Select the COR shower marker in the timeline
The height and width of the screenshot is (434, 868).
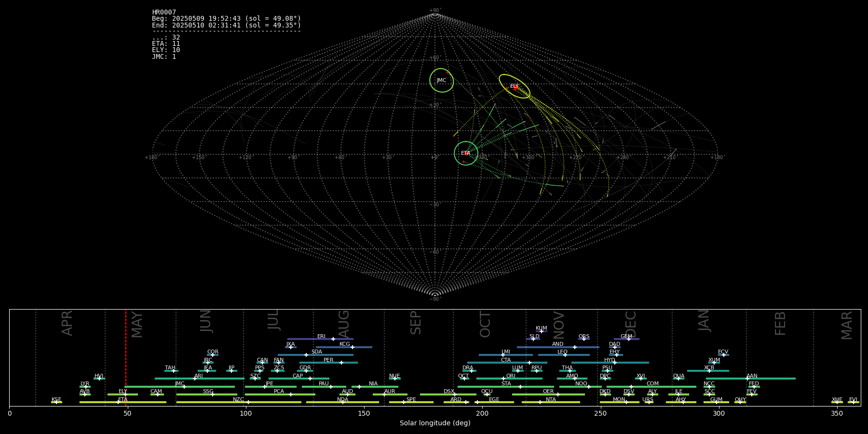213,355
